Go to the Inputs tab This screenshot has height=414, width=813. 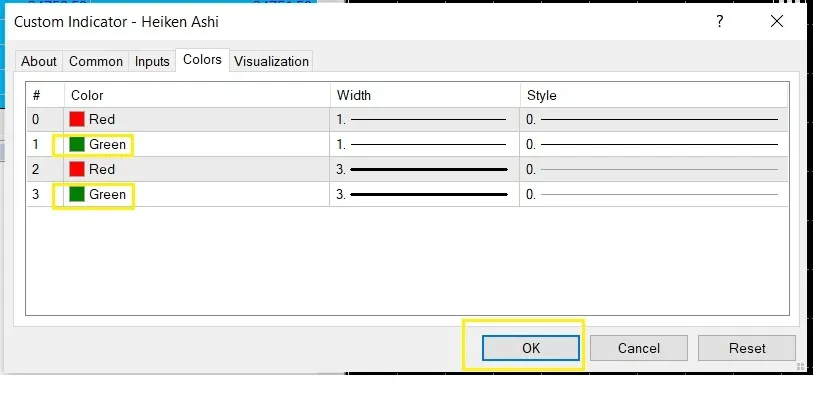(152, 61)
